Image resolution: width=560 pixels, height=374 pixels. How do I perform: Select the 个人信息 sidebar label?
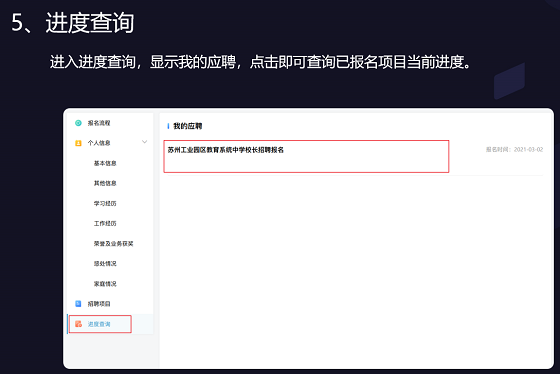pyautogui.click(x=99, y=143)
